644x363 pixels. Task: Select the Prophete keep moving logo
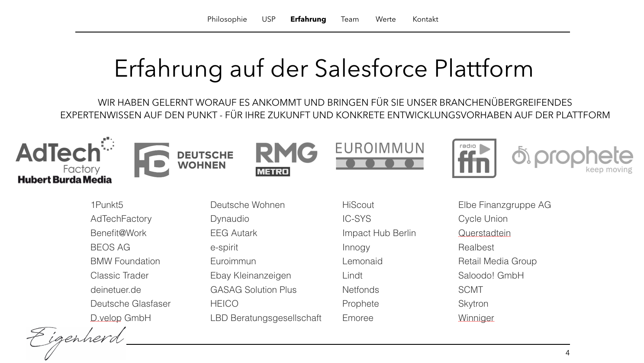coord(571,159)
